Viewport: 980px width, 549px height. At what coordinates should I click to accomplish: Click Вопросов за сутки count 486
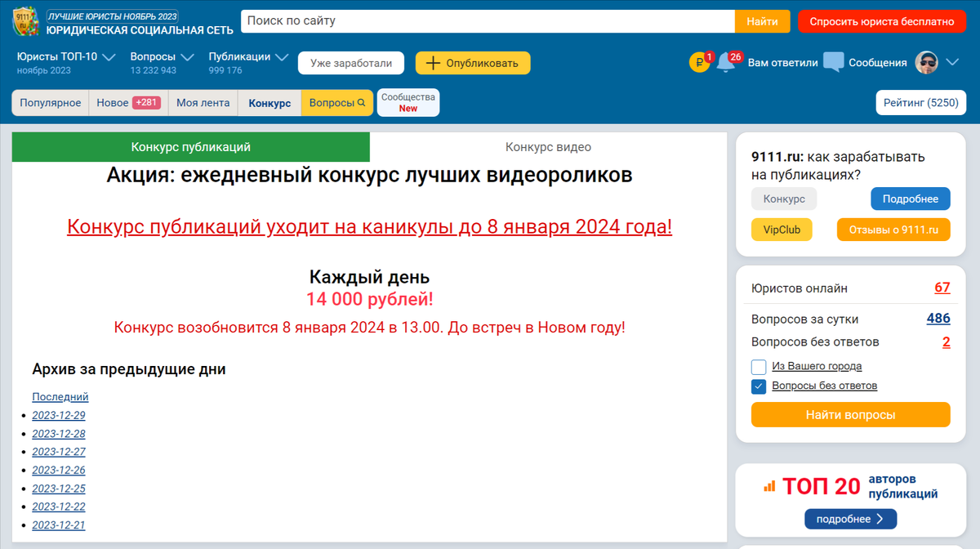[938, 319]
